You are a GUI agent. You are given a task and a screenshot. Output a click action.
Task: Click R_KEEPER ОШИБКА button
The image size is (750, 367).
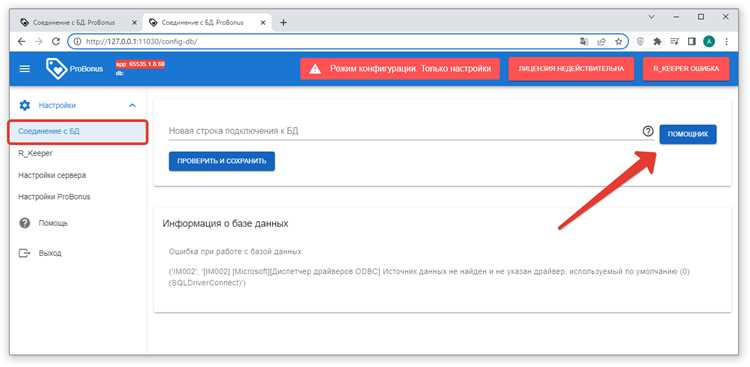click(x=686, y=69)
